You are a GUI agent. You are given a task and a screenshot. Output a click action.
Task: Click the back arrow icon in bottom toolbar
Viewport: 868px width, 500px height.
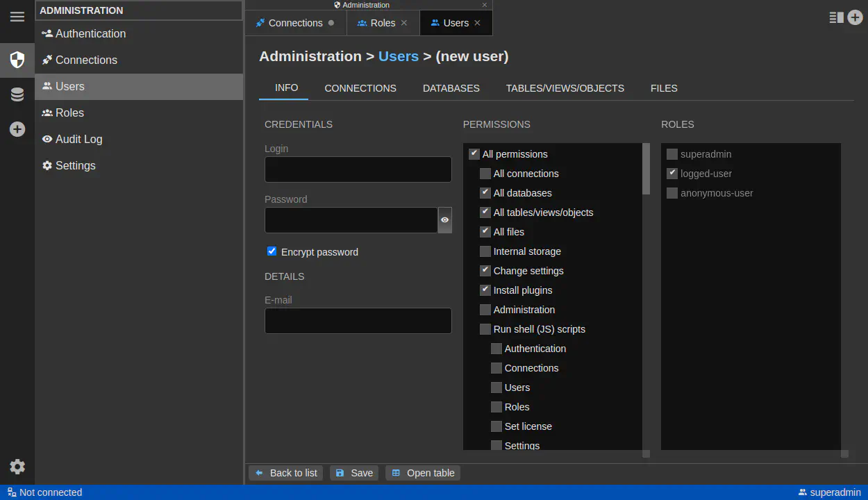click(x=260, y=473)
